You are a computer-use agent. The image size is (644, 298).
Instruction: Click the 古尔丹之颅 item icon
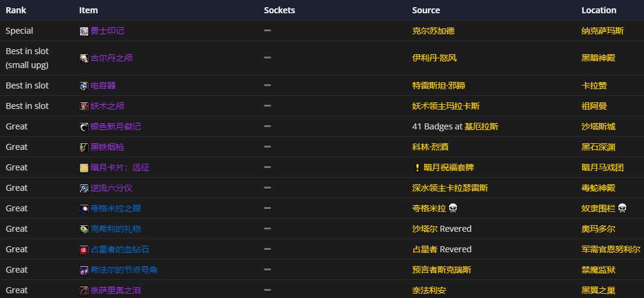coord(84,58)
